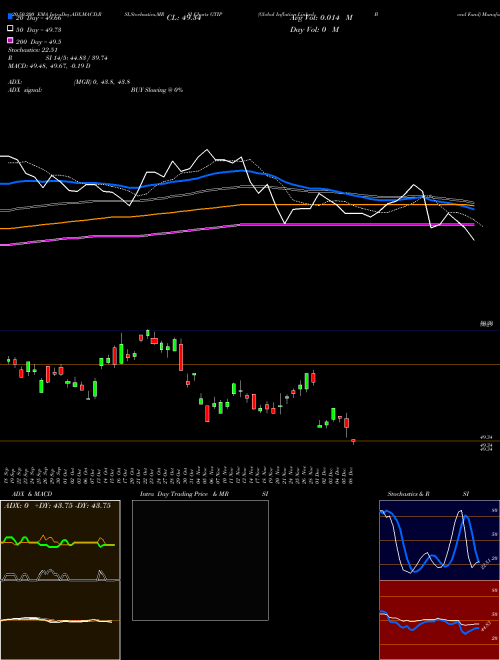Click the CL: 49.34 closing price text
500x660 pixels.
point(184,18)
